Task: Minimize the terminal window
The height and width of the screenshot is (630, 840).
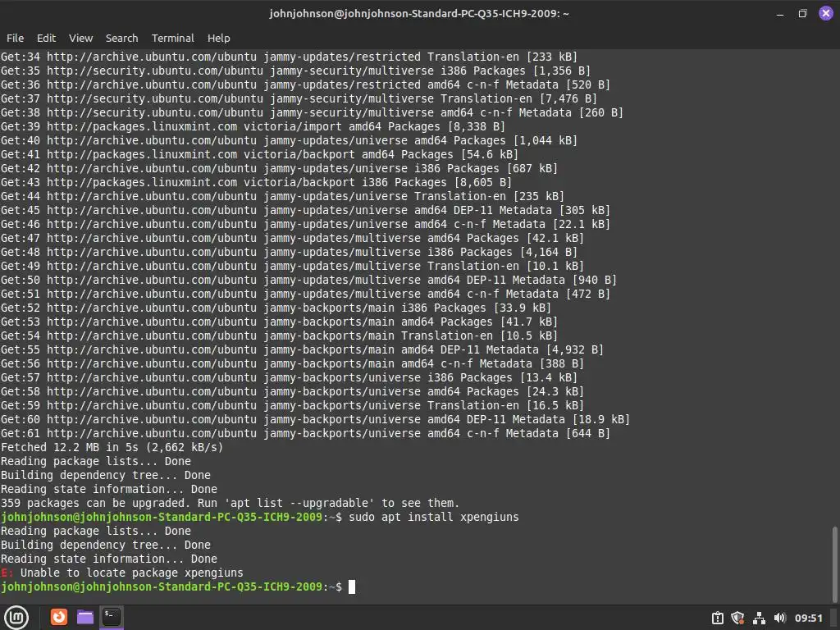Action: (780, 13)
